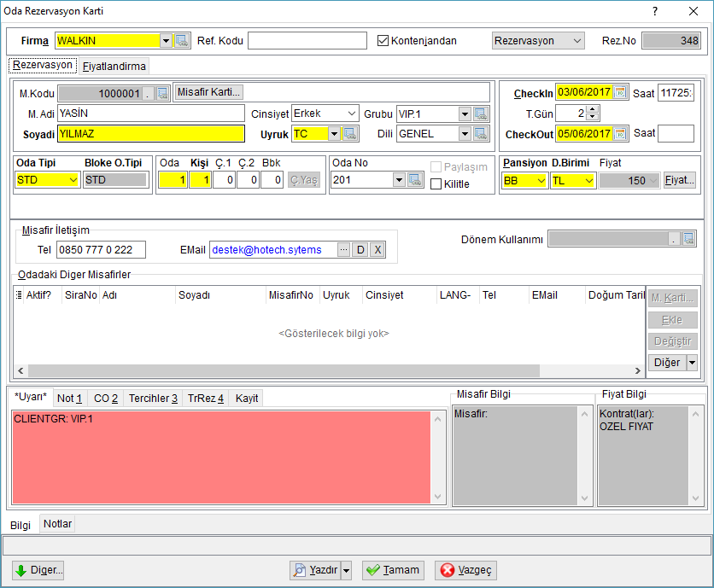Viewport: 714px width, 588px height.
Task: Open the Uyruk lookup icon next to TC
Action: (349, 134)
